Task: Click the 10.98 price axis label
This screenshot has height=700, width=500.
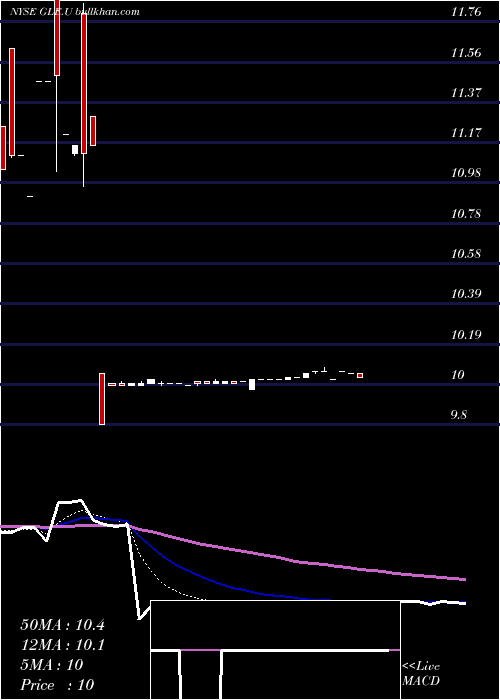Action: click(466, 173)
